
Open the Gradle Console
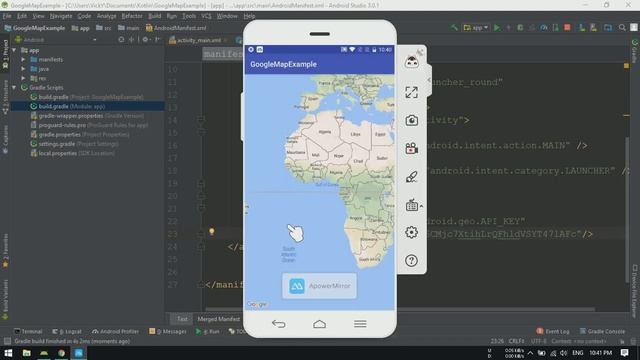coord(602,331)
